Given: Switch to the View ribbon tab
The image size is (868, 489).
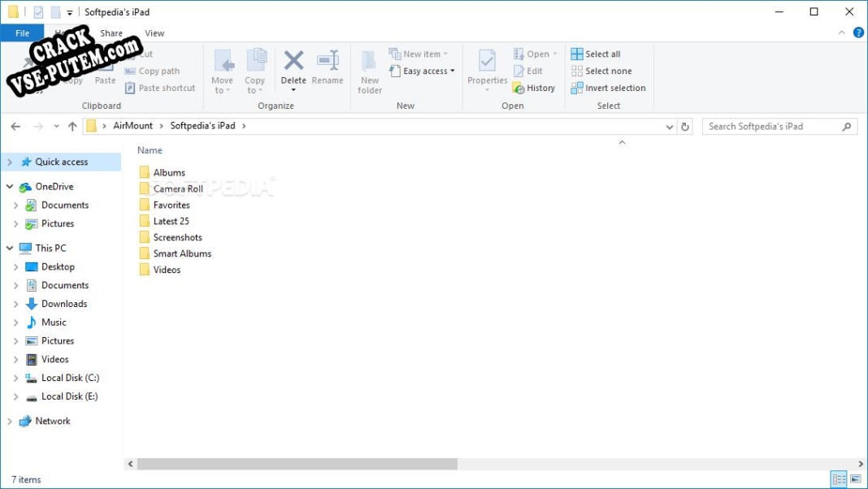Looking at the screenshot, I should point(154,33).
